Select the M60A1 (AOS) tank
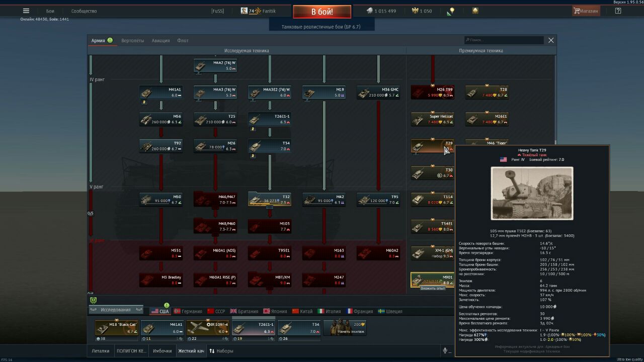The height and width of the screenshot is (362, 644). [x=215, y=253]
